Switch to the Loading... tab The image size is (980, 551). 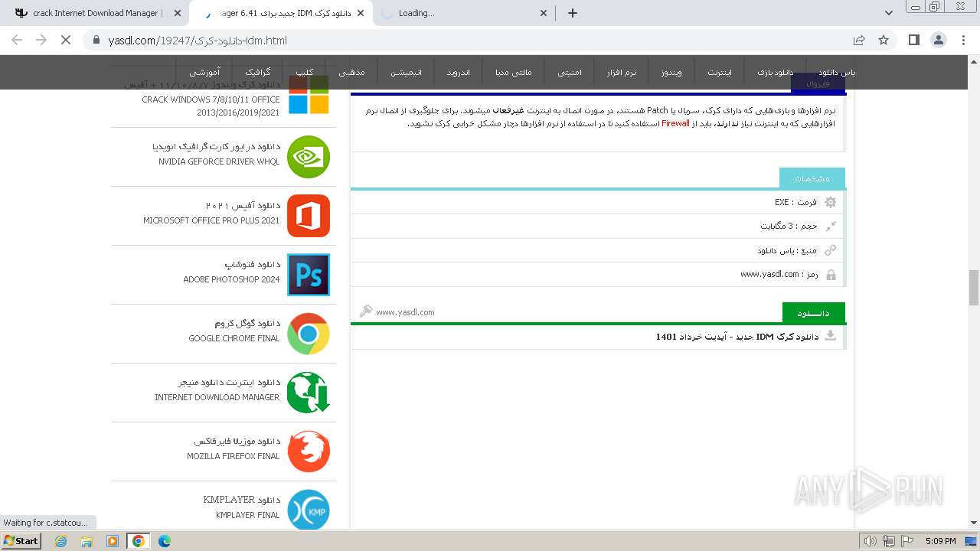coord(464,13)
